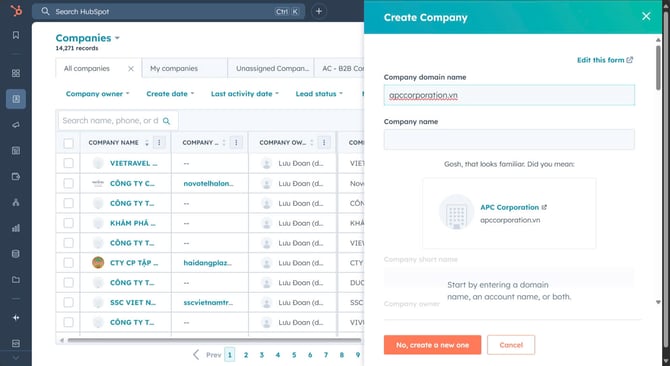Check the CTY CP TẬP row checkbox
Screen dimensions: 670x366
[68, 263]
